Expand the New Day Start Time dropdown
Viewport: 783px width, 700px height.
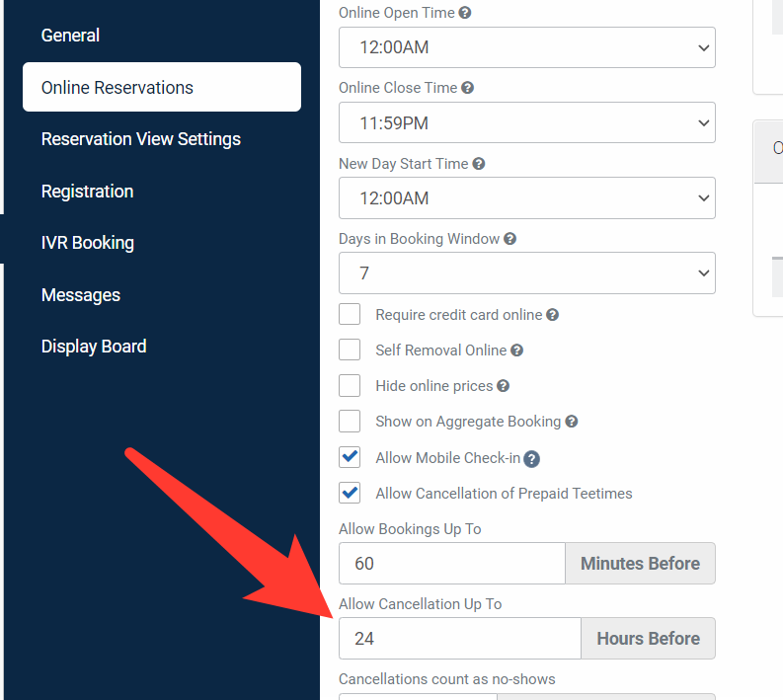(x=527, y=197)
